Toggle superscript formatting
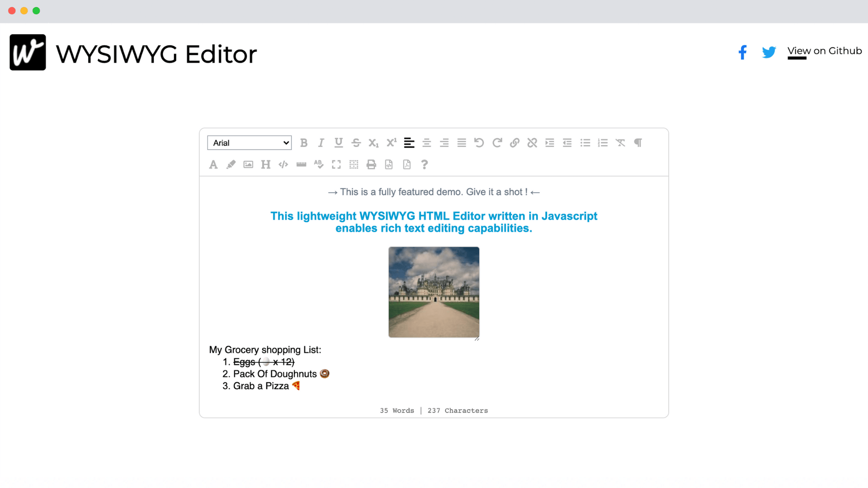868x488 pixels. coord(392,143)
